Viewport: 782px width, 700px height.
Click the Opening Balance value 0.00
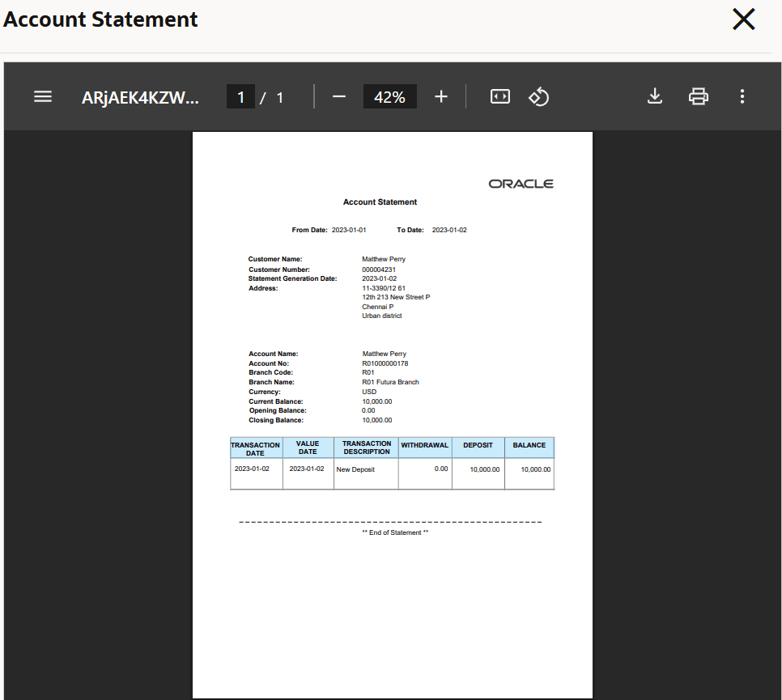[368, 410]
